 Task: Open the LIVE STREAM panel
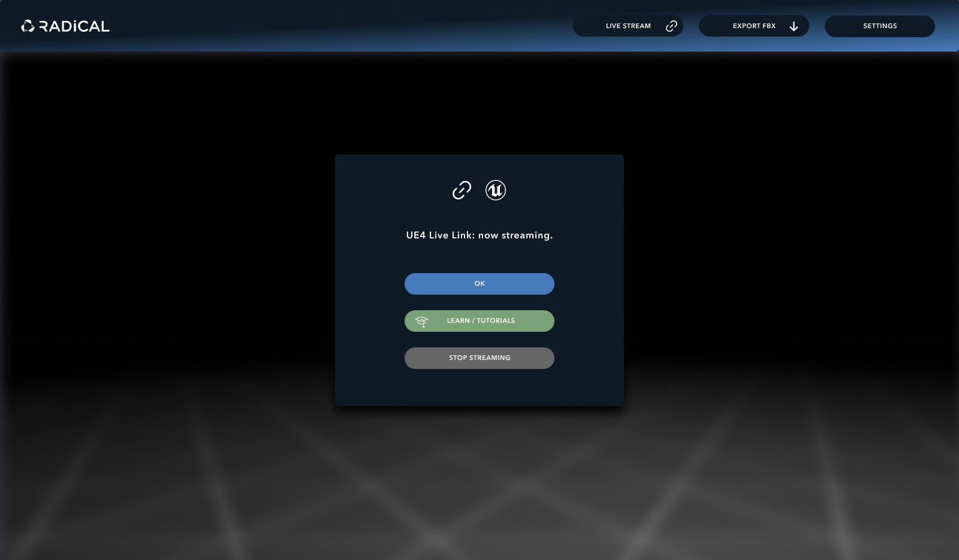pyautogui.click(x=628, y=26)
